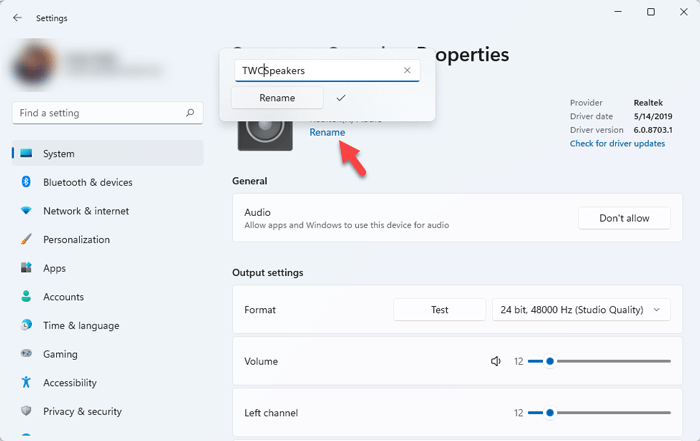Click the back arrow in Settings
The width and height of the screenshot is (700, 441).
pyautogui.click(x=17, y=17)
